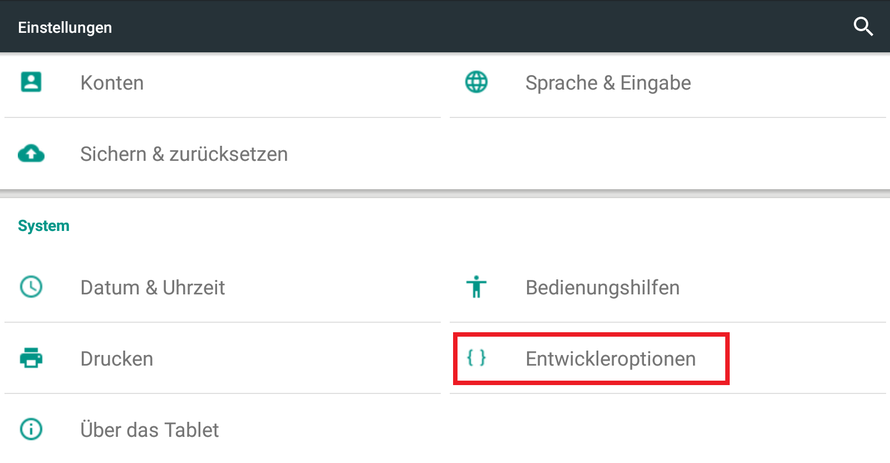The width and height of the screenshot is (890, 463).
Task: Tap the accessibility figure icon
Action: (x=476, y=287)
